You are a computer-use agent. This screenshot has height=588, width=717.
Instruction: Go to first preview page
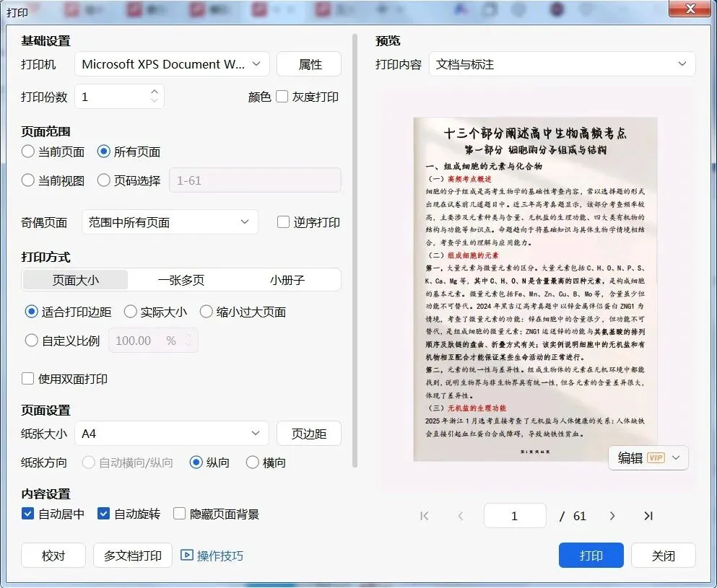[425, 516]
